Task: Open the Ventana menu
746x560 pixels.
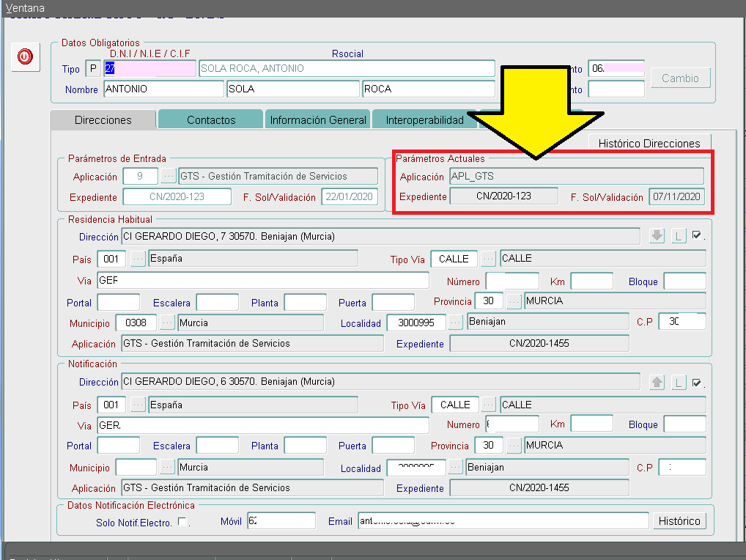Action: 25,8
